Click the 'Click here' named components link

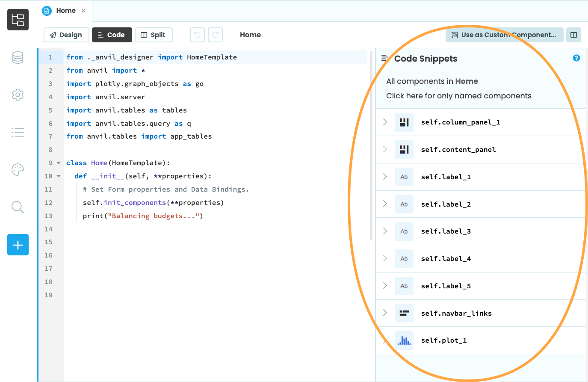click(x=404, y=95)
